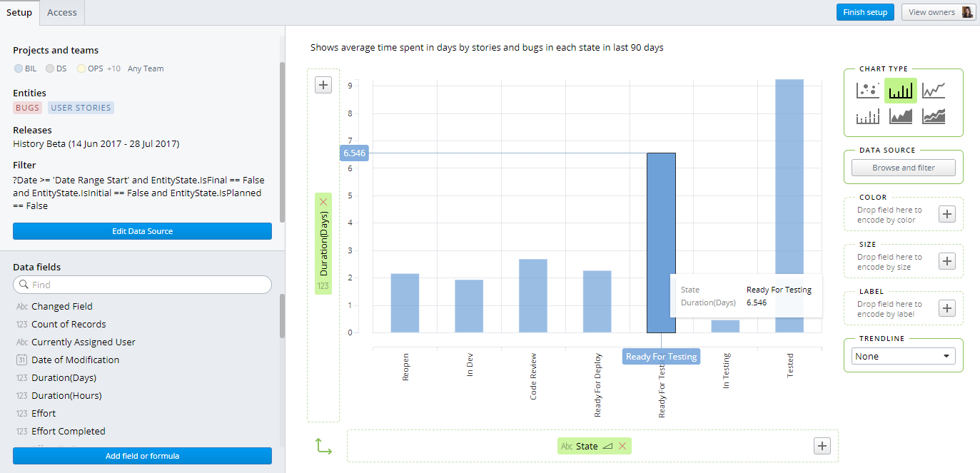Choose the histogram chart type

pyautogui.click(x=867, y=116)
